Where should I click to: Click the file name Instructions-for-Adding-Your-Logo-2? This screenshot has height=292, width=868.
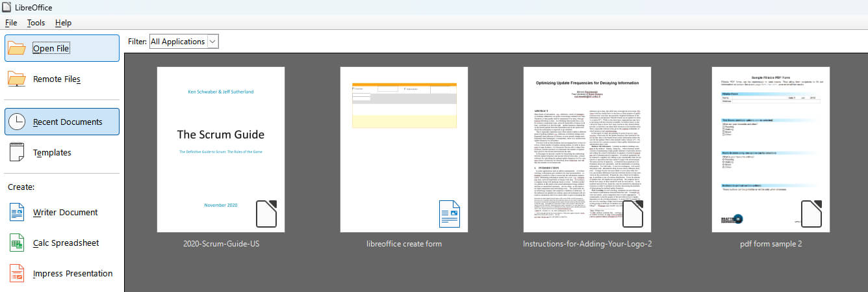(x=587, y=244)
